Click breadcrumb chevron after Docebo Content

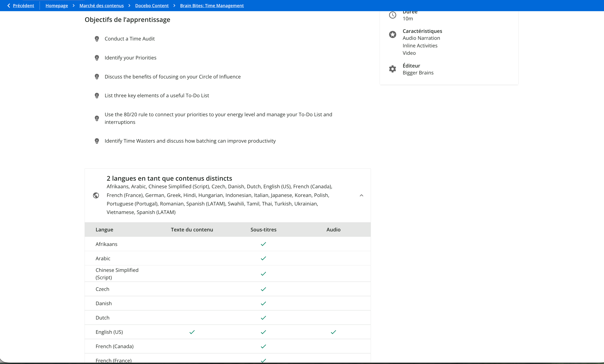point(174,5)
